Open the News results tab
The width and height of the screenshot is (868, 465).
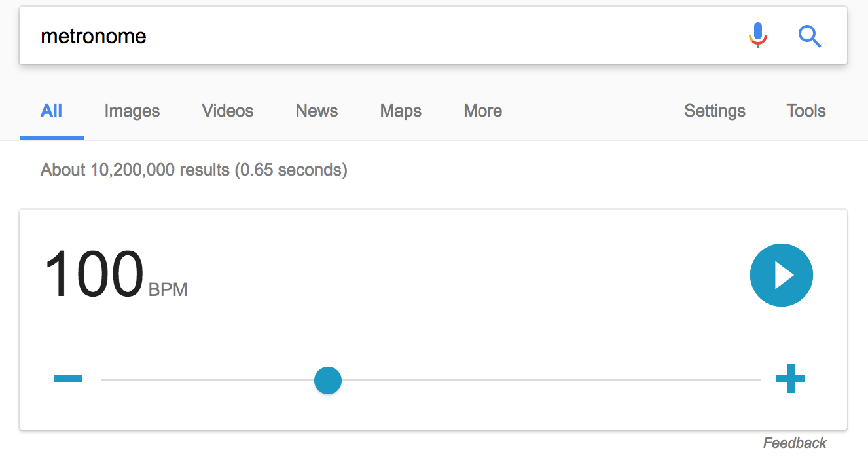pyautogui.click(x=317, y=111)
